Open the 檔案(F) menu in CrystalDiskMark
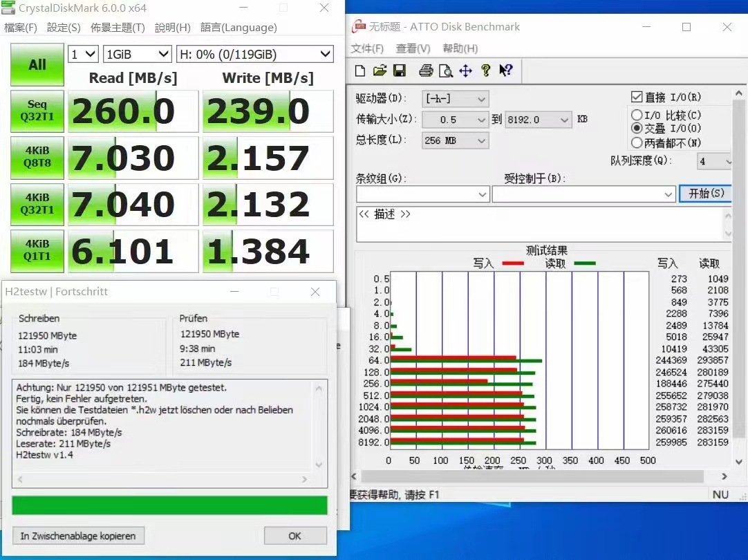 21,28
